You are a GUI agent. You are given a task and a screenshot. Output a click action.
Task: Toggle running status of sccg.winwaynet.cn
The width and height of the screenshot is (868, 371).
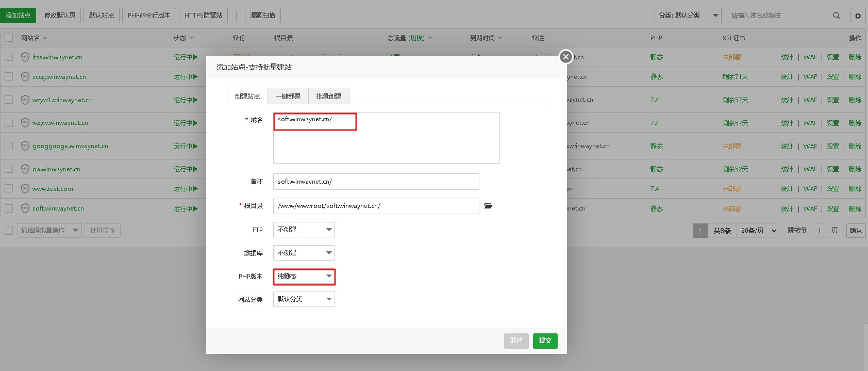186,77
